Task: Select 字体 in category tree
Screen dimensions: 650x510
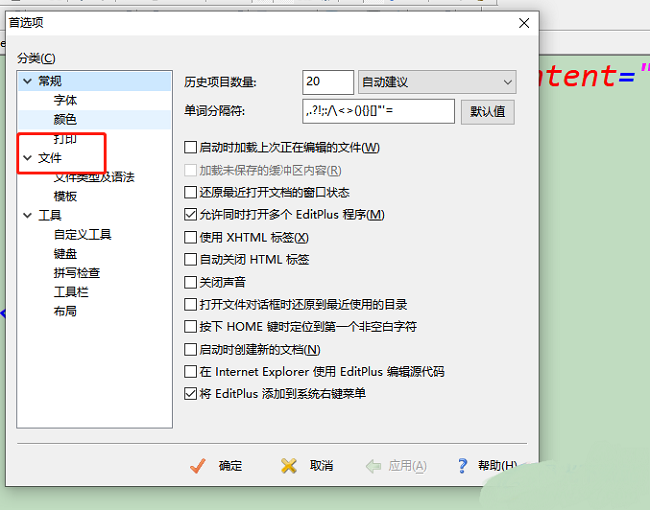Action: 65,100
